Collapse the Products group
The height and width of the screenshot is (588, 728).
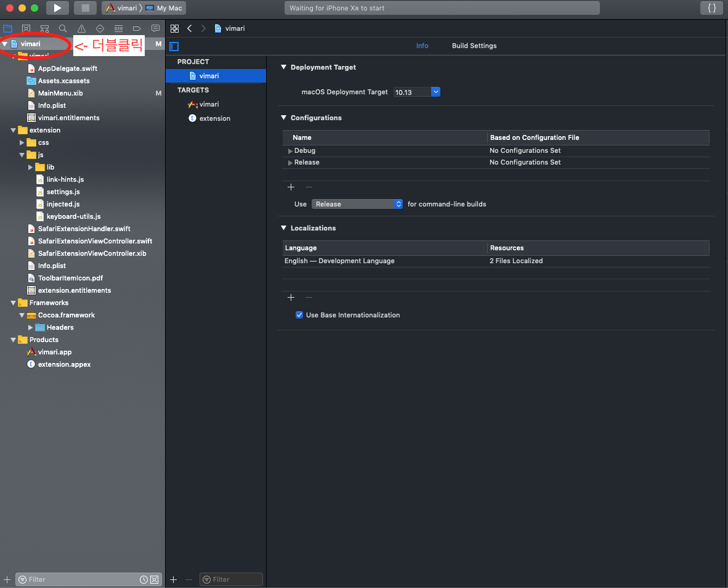pos(13,340)
